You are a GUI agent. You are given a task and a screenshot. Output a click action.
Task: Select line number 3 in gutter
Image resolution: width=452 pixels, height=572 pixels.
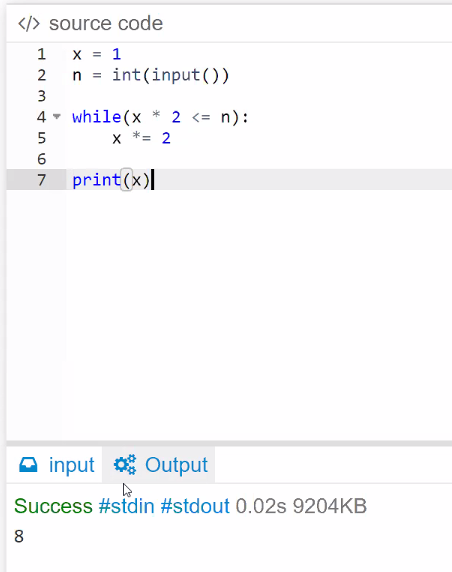(x=42, y=96)
